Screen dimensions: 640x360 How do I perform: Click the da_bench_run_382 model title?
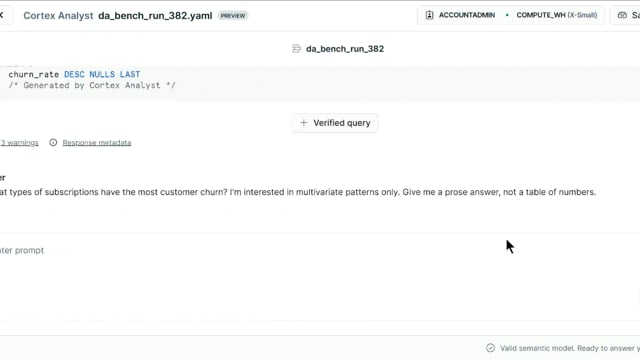tap(345, 49)
